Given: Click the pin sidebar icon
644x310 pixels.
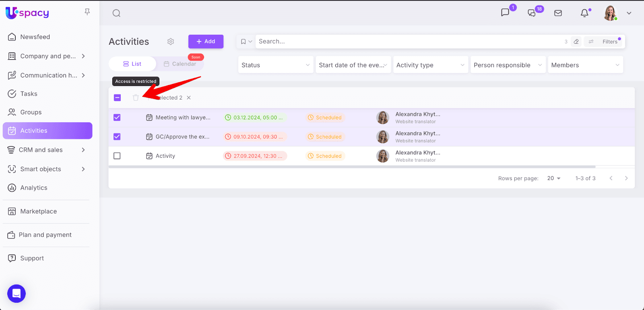Looking at the screenshot, I should coord(87,12).
